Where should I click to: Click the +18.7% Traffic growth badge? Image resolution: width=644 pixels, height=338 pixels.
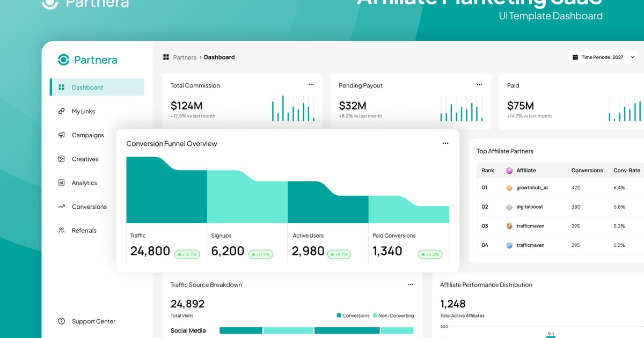187,254
